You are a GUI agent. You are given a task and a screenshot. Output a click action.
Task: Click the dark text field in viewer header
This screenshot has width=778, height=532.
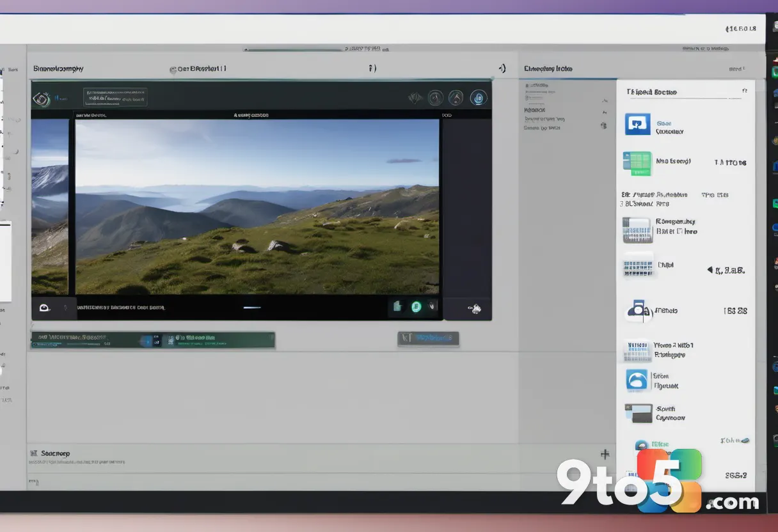[115, 97]
